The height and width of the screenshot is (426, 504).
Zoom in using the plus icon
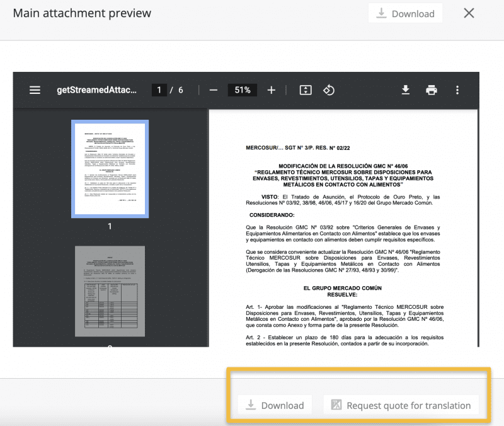tap(272, 90)
